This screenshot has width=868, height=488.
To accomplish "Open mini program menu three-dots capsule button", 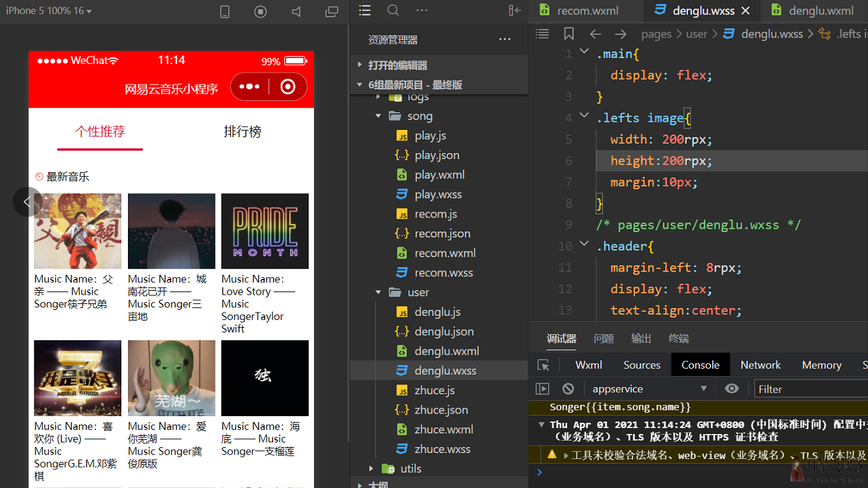I will [250, 86].
